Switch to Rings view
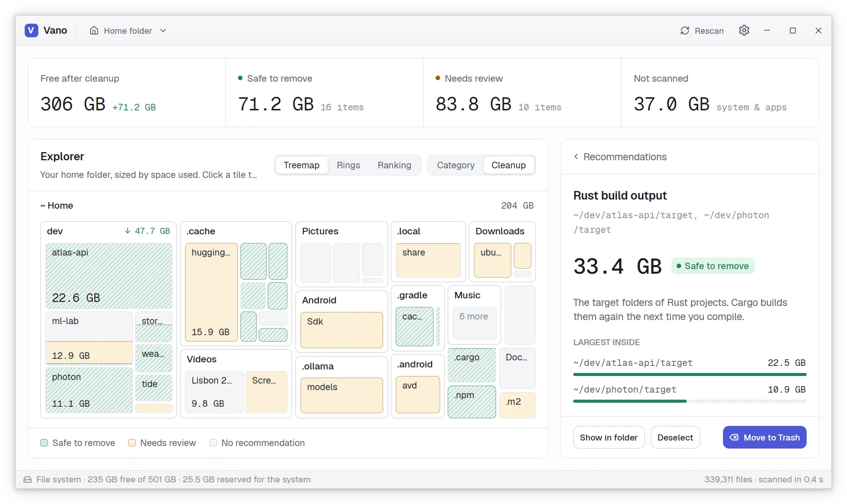This screenshot has height=504, width=847. tap(348, 165)
